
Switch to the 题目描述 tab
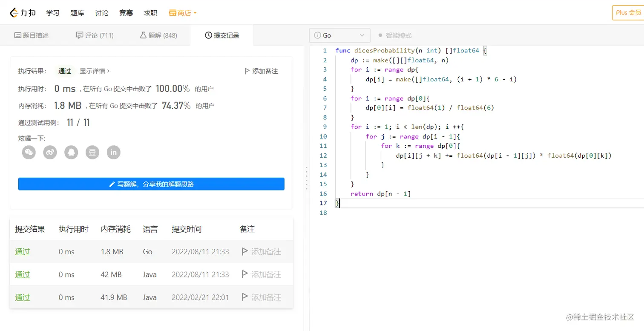coord(32,35)
